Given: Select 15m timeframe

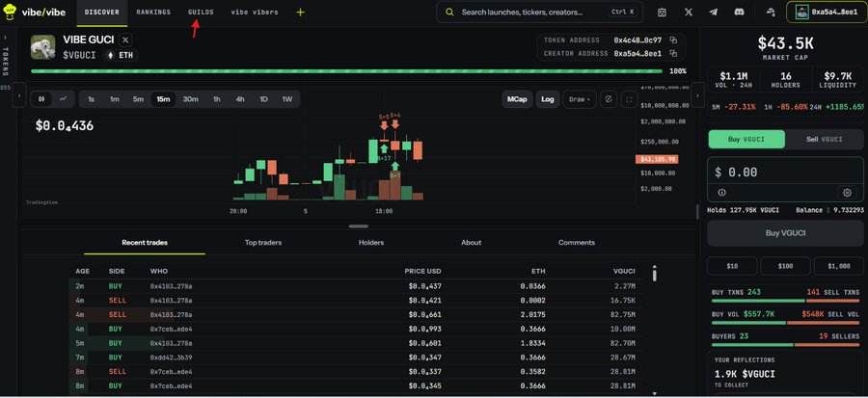Looking at the screenshot, I should coord(163,99).
